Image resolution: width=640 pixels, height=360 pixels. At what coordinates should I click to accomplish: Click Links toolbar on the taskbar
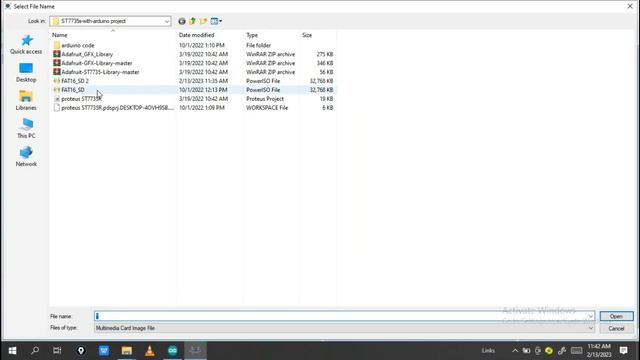pyautogui.click(x=488, y=351)
